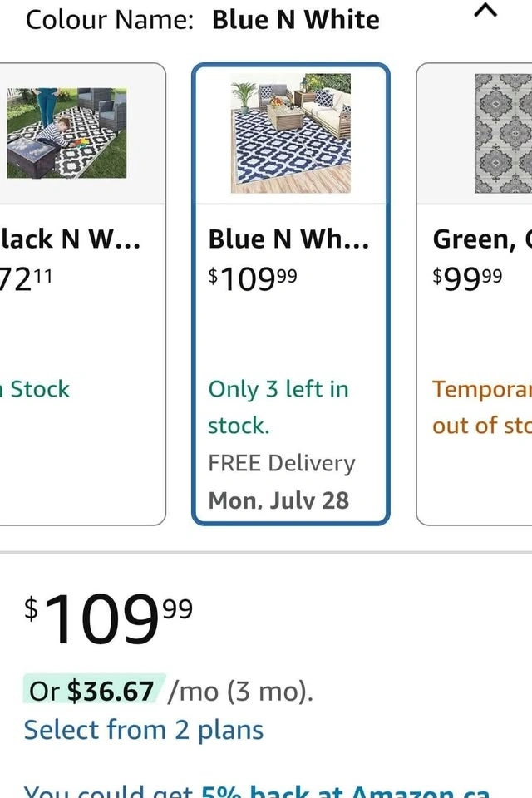Click the Blue N White rug image
The width and height of the screenshot is (532, 798).
coord(290,133)
